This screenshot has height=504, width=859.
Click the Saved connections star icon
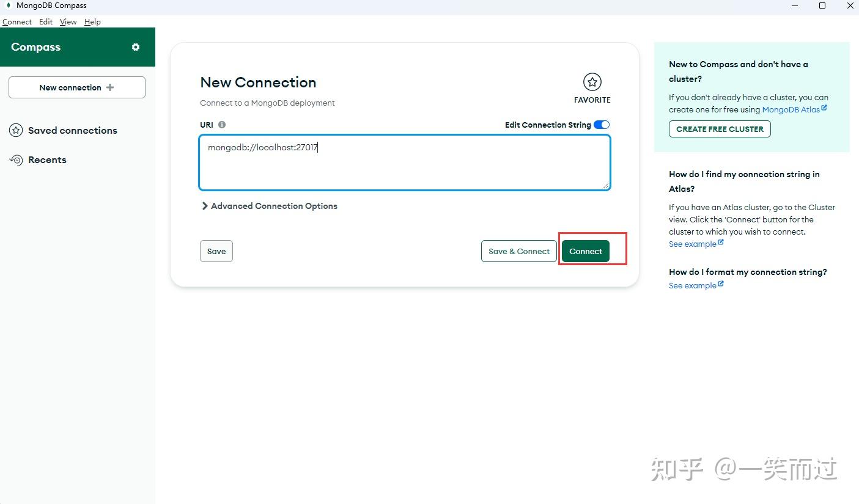[17, 130]
